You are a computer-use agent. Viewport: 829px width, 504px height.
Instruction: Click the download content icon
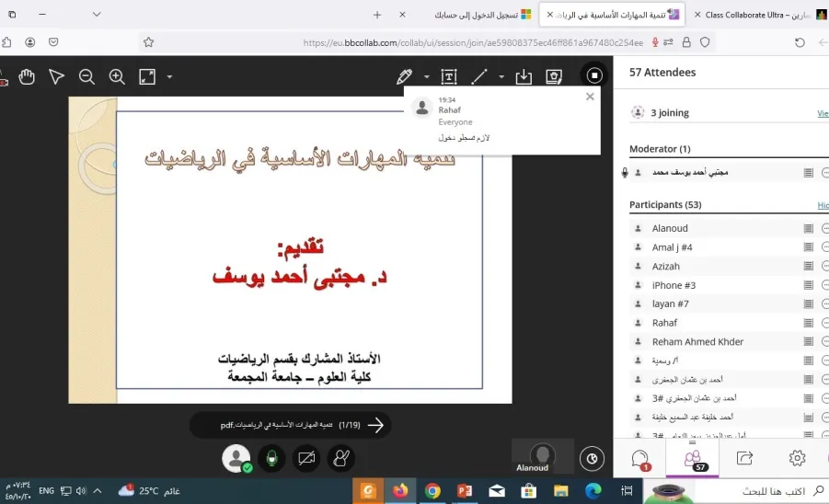524,76
